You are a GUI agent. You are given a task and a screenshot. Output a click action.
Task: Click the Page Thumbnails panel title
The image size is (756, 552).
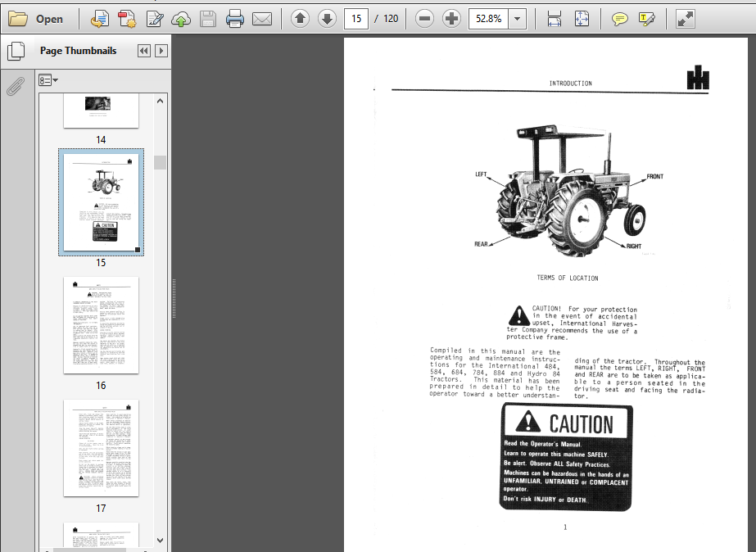pos(78,51)
